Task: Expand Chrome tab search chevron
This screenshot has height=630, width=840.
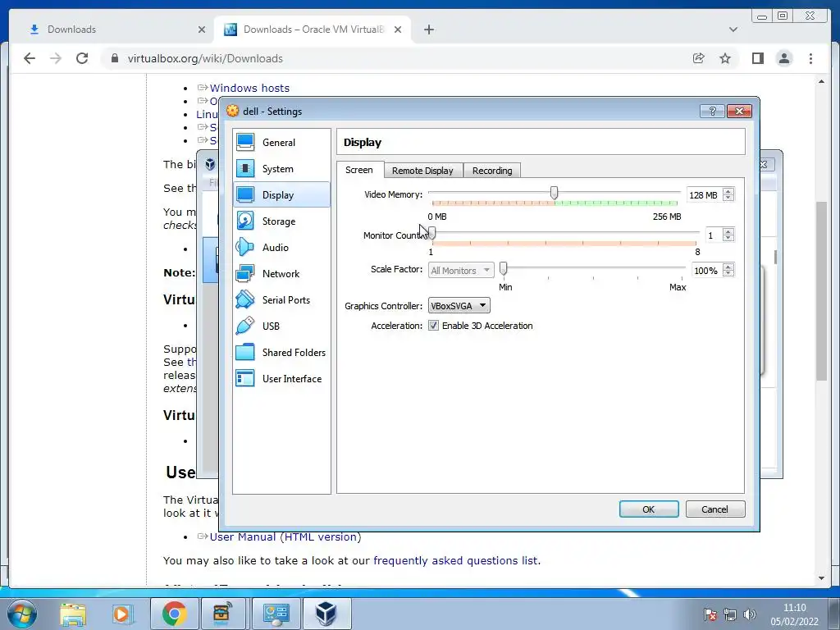Action: coord(733,30)
